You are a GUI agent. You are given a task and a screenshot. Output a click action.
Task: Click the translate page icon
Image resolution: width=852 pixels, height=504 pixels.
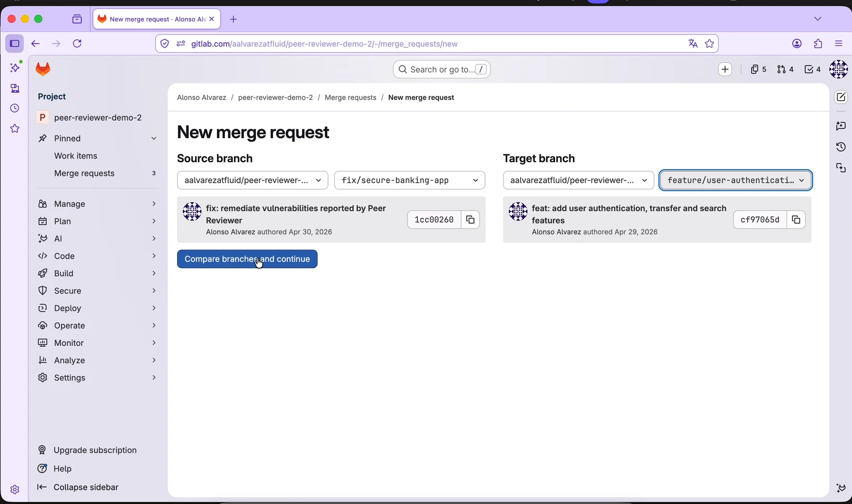point(693,44)
